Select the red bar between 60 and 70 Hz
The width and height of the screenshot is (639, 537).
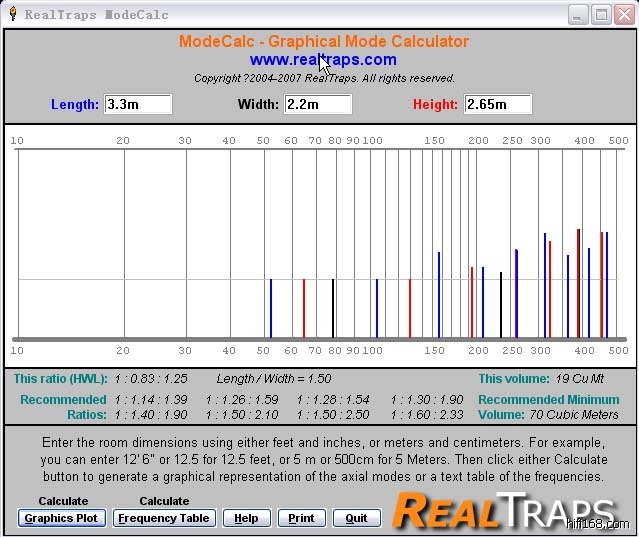(x=304, y=308)
